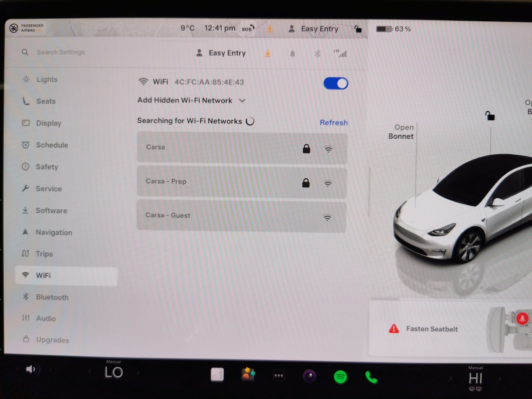
Task: Open the WiFi settings sidebar icon
Action: tap(26, 275)
